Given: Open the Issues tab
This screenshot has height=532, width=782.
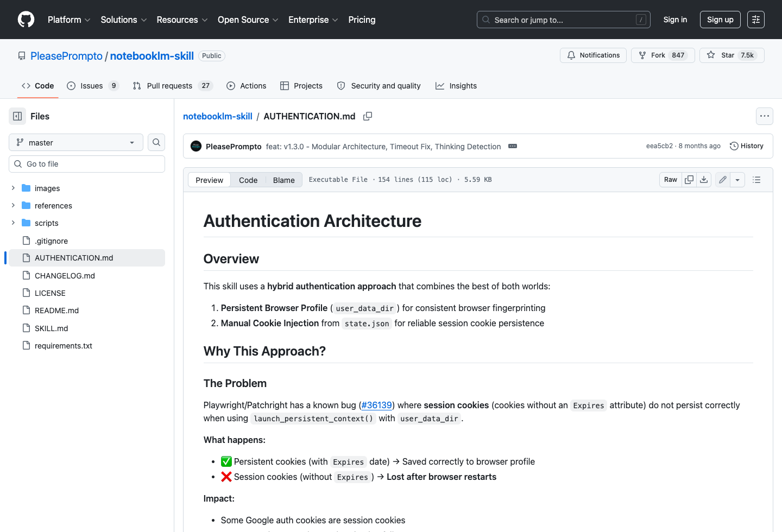Looking at the screenshot, I should point(93,86).
